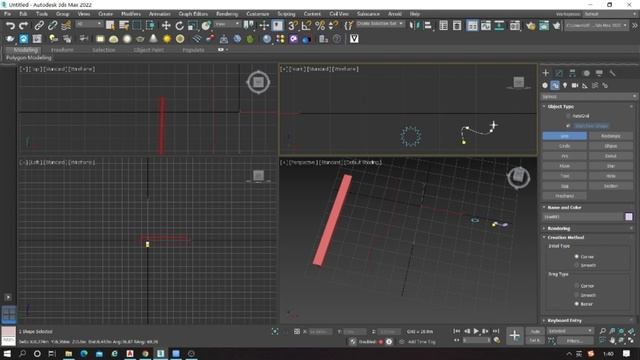Open the Graph Editors menu

pos(193,14)
